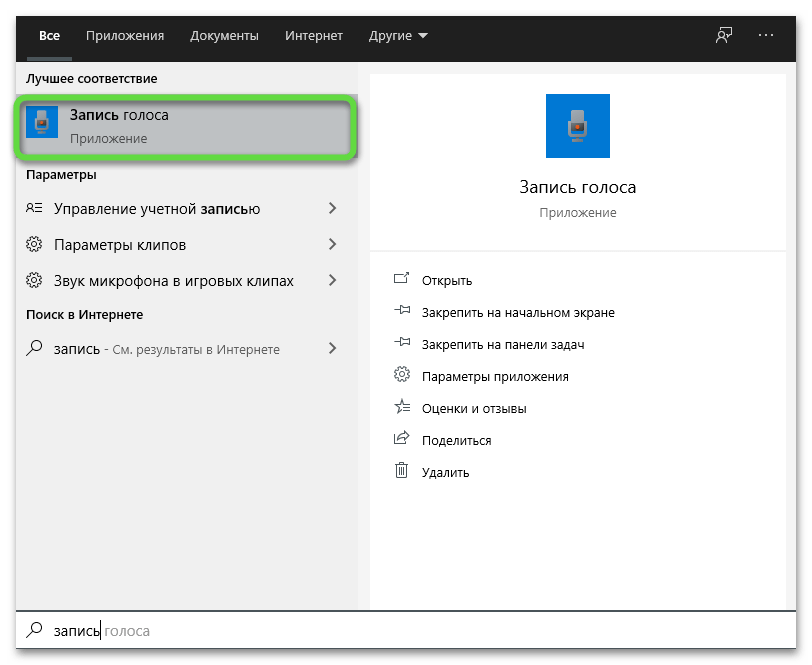Choose Закрепить на начальном экране

[518, 312]
